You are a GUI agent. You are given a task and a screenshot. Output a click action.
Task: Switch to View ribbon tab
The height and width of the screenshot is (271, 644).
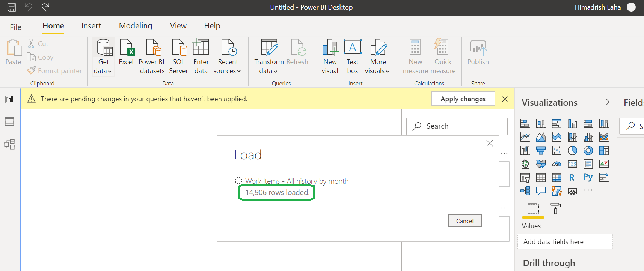(178, 26)
